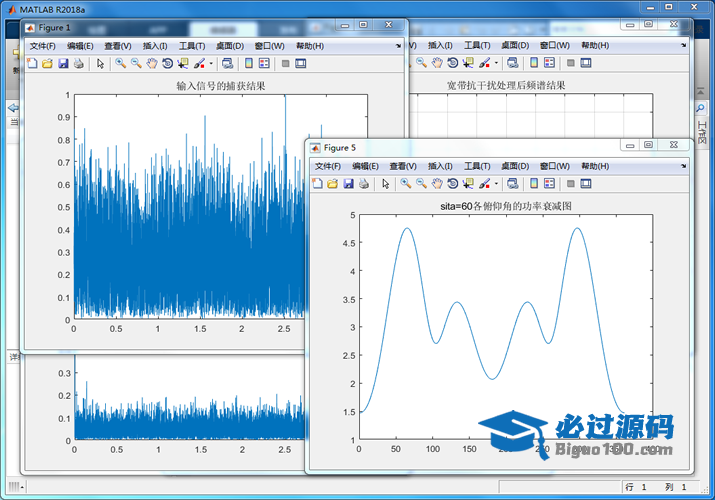Viewport: 715px width, 500px height.
Task: Open 查看(V) menu in Figure 1
Action: pyautogui.click(x=118, y=46)
